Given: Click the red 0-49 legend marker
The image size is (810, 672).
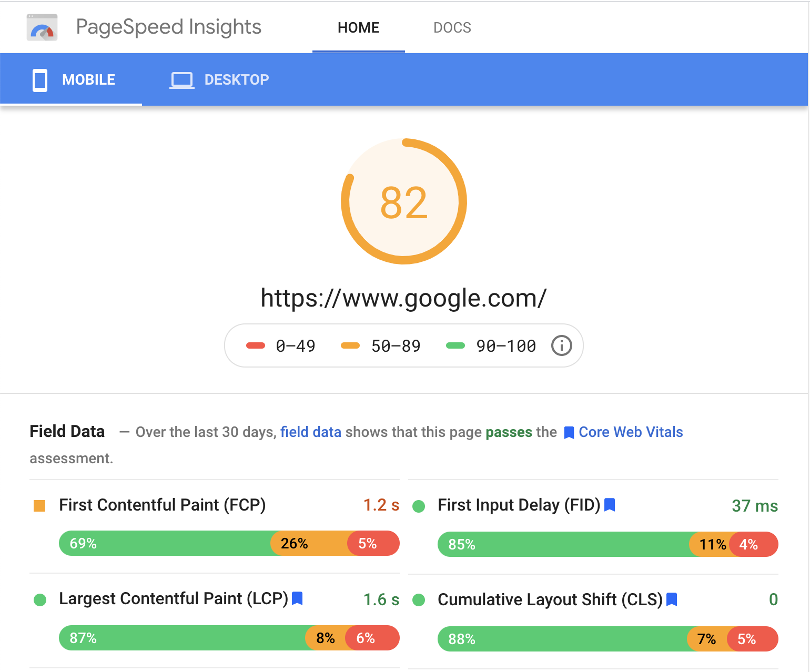Looking at the screenshot, I should pos(256,345).
